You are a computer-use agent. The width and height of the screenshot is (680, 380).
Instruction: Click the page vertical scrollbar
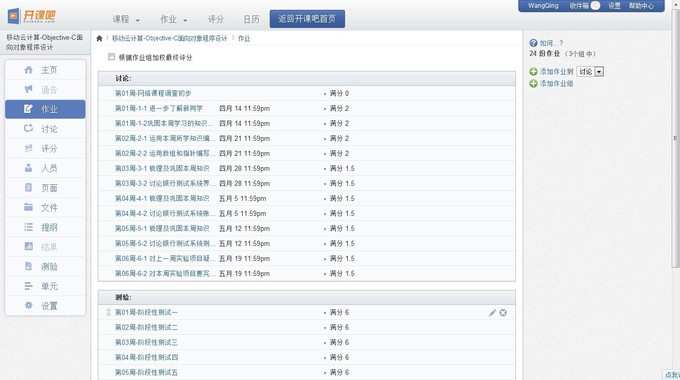point(675,138)
